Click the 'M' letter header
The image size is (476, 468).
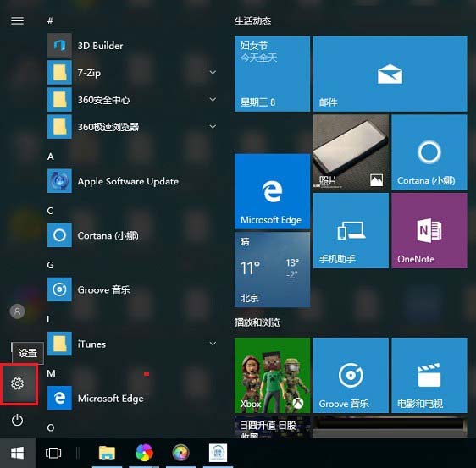[x=51, y=373]
